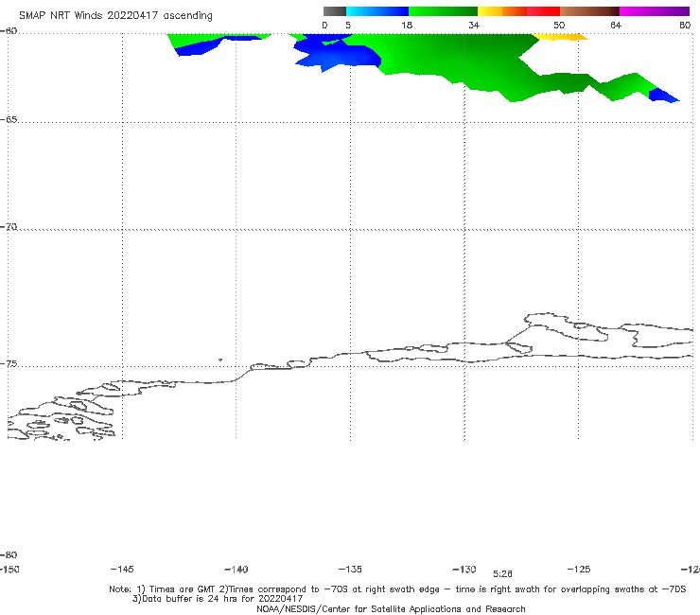Click the swath time label '5:26'
The image size is (700, 615).
[x=502, y=574]
